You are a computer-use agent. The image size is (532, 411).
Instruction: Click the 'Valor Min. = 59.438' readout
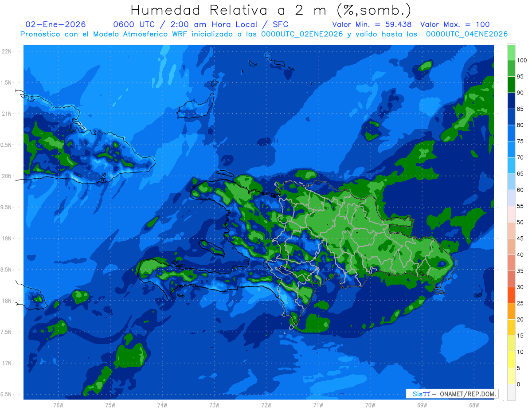click(x=372, y=24)
